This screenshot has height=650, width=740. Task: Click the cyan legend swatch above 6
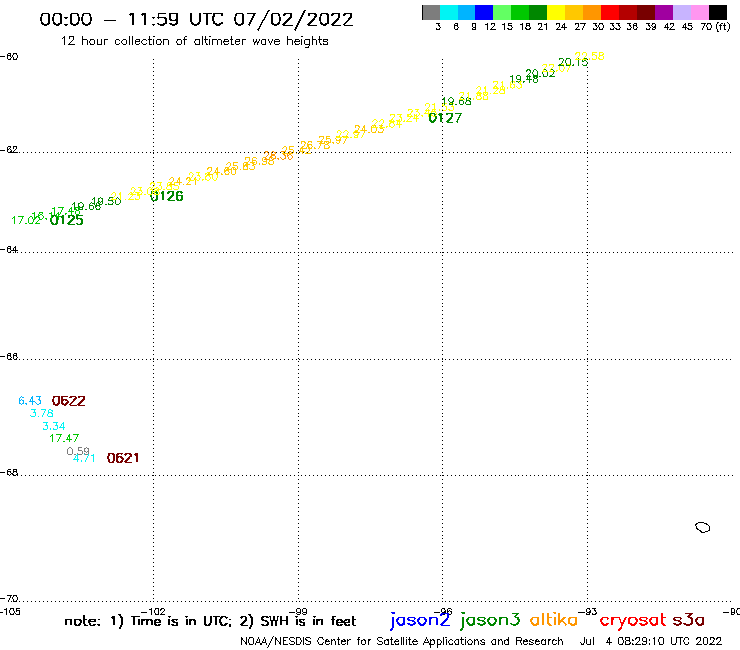(449, 12)
